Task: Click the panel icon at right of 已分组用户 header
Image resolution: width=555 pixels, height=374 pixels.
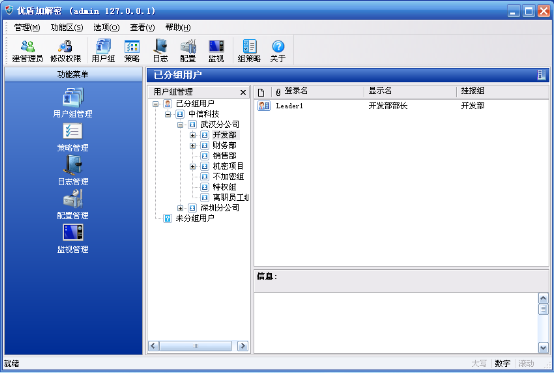Action: 542,75
